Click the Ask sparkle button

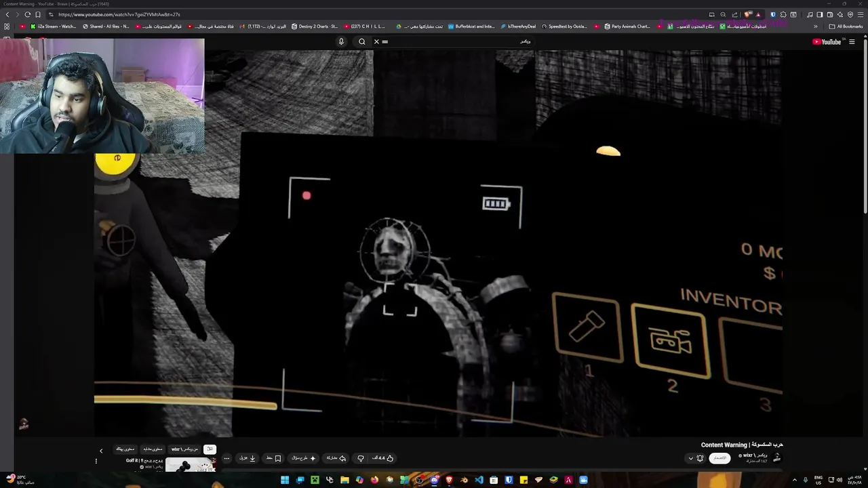point(304,458)
